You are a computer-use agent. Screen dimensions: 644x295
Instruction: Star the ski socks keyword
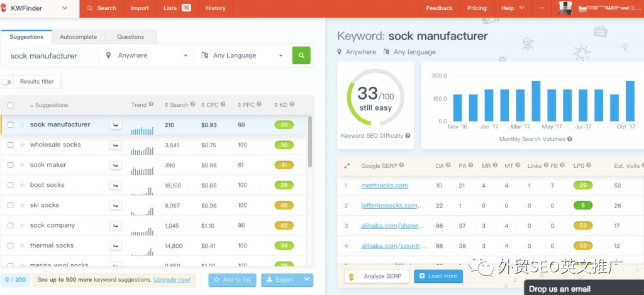click(22, 205)
